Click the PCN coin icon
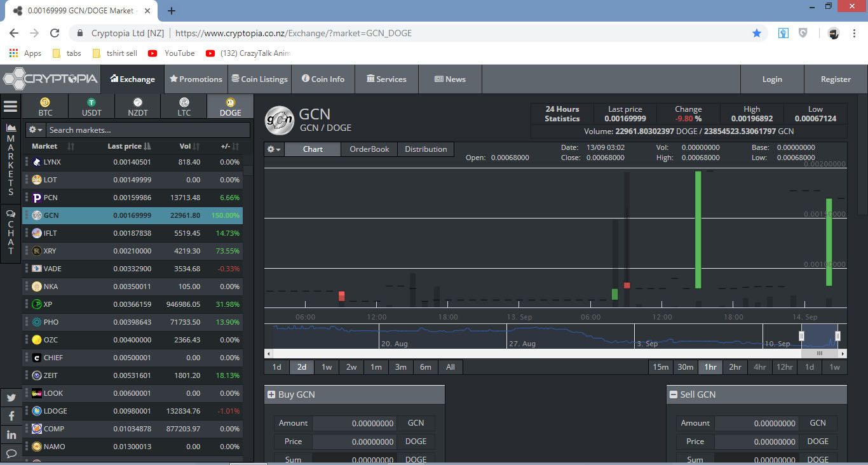The image size is (868, 465). pos(37,198)
